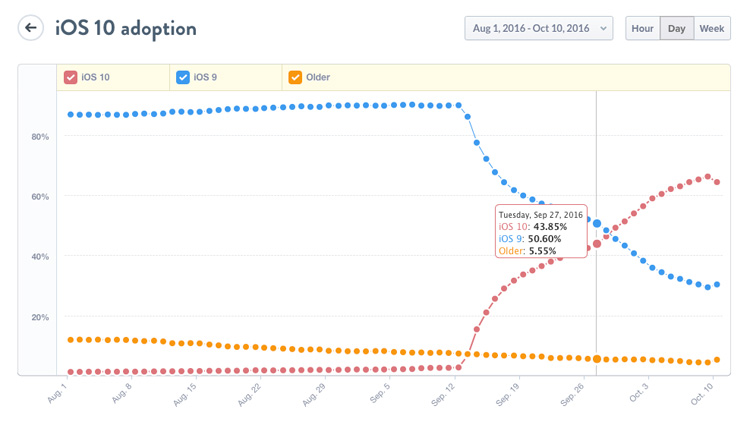Click the highlighted iOS 10 data point
750x425 pixels.
coord(597,243)
